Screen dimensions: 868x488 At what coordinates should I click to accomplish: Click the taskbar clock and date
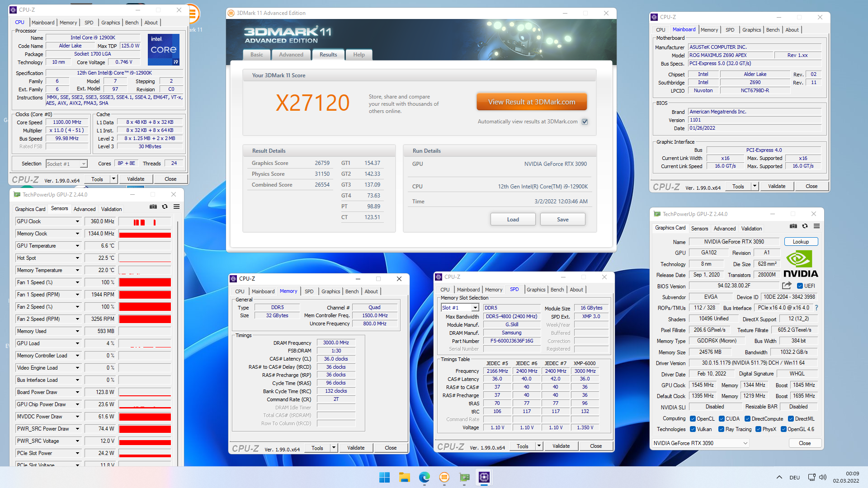click(x=846, y=477)
